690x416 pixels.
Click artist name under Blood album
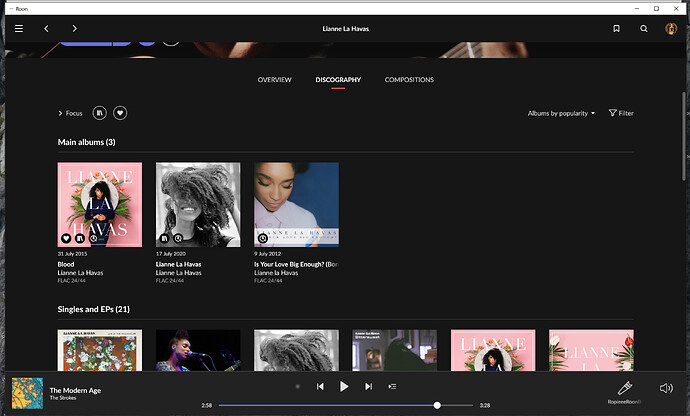coord(81,273)
